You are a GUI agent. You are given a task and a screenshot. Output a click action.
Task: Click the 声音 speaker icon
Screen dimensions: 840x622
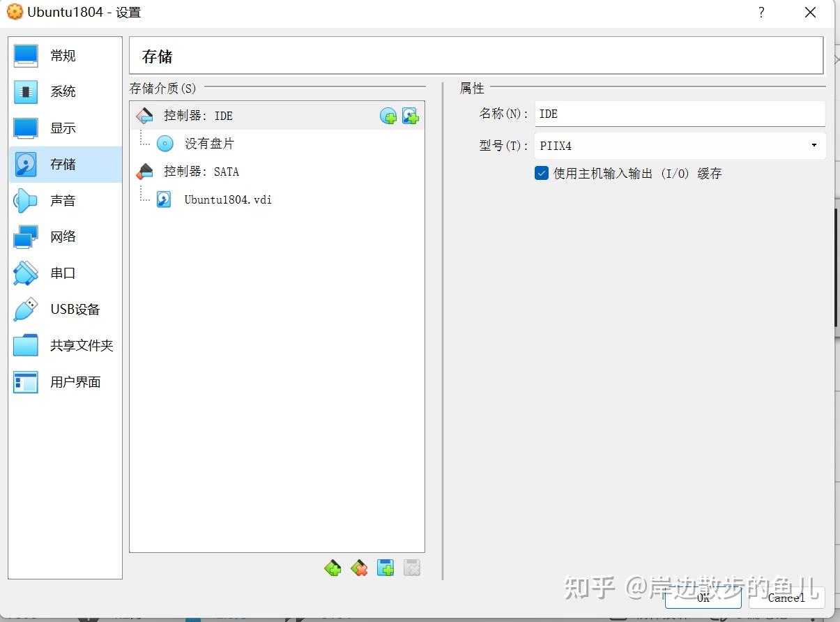point(26,201)
